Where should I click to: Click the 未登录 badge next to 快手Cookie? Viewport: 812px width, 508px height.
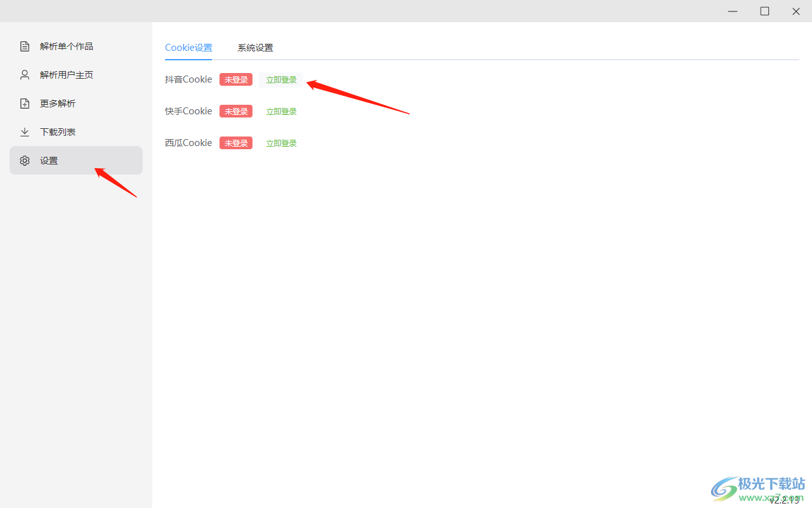point(236,111)
